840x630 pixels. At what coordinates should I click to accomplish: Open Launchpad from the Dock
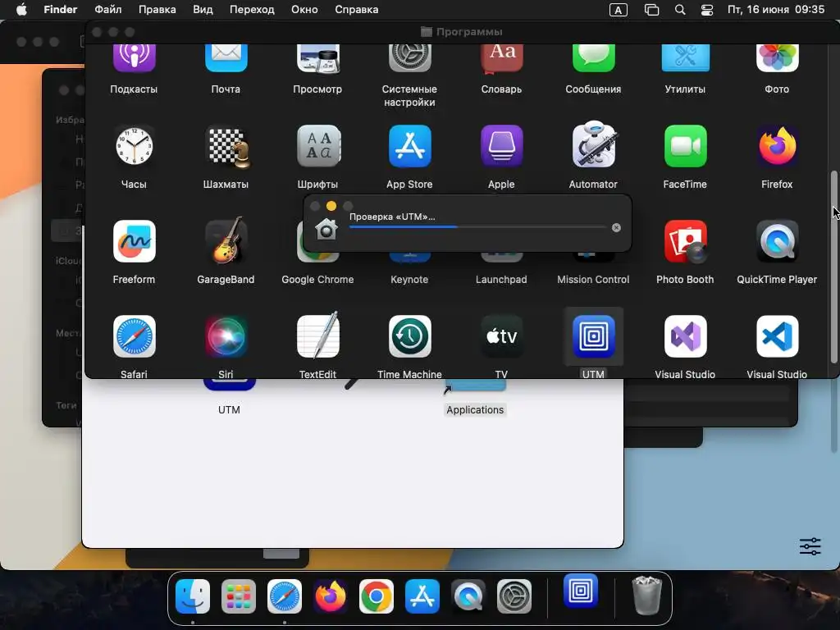point(239,596)
